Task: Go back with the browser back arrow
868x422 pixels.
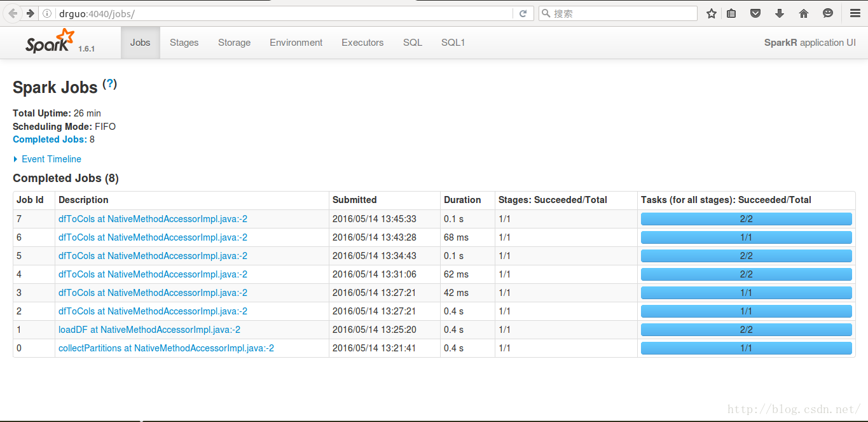Action: (13, 13)
